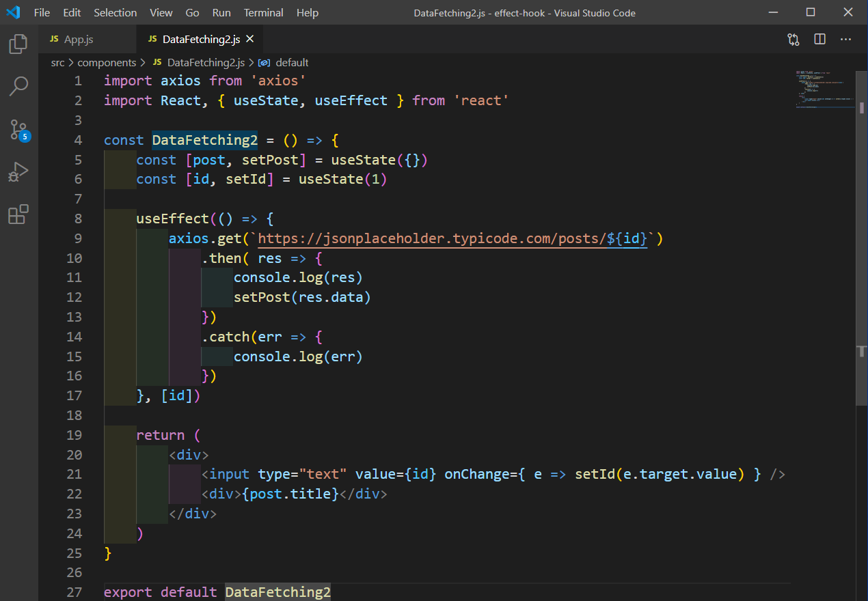868x601 pixels.
Task: Open the Help menu
Action: point(308,12)
